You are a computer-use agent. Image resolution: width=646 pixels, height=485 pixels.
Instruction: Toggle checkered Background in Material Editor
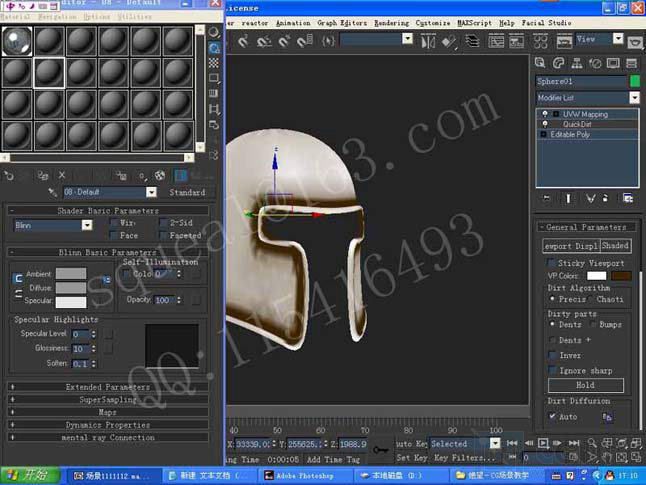point(214,63)
